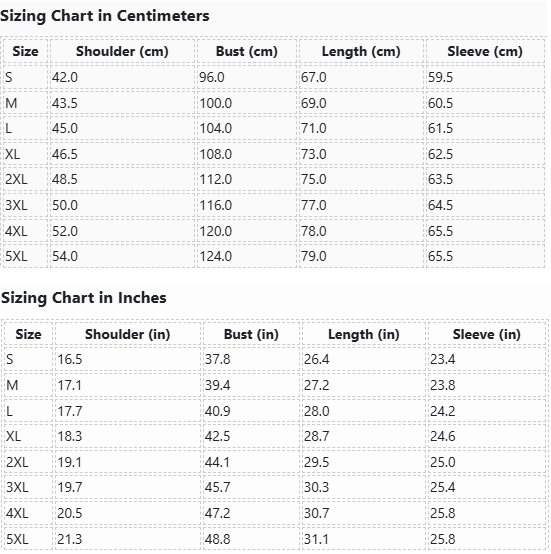Click the Shoulder (cm) column header
This screenshot has width=551, height=554.
pyautogui.click(x=122, y=52)
